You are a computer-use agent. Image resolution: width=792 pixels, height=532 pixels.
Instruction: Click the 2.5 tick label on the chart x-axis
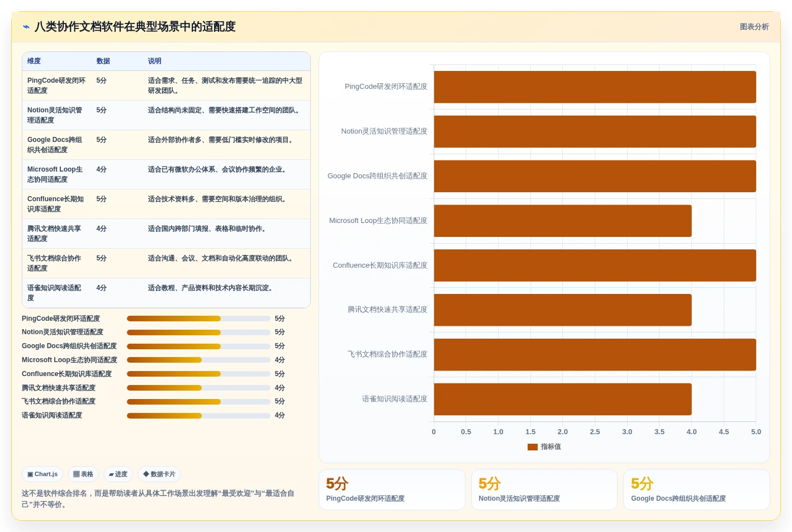coord(595,432)
